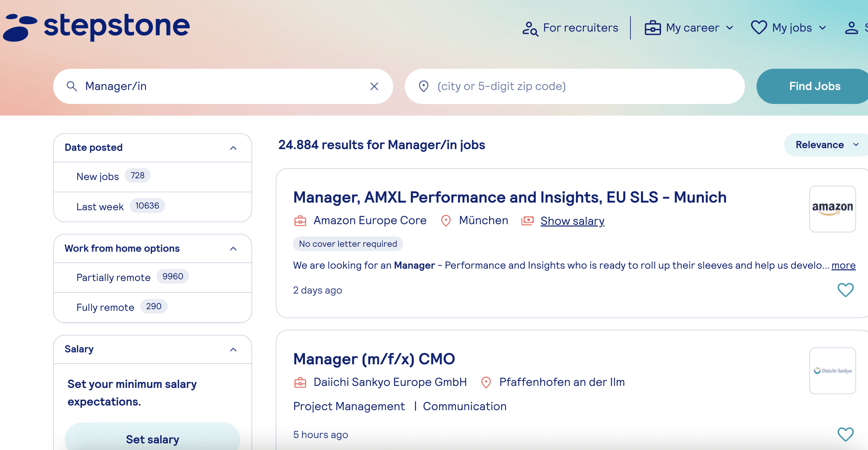
Task: Collapse the Date posted filter section
Action: [x=233, y=148]
